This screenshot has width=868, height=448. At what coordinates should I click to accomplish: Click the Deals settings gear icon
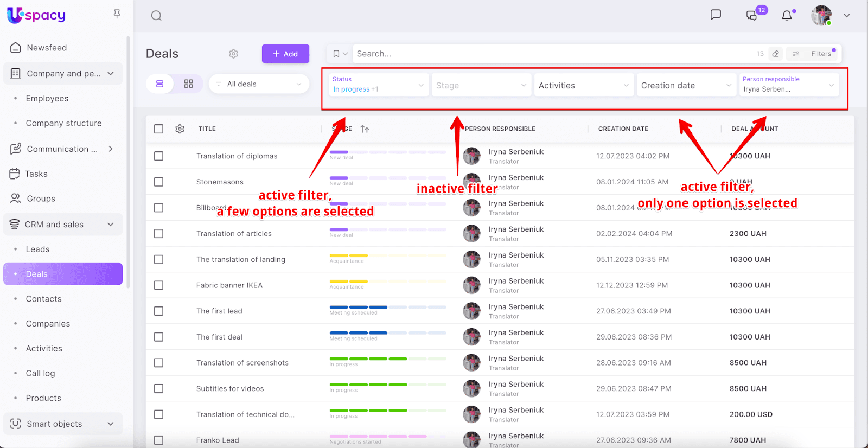(233, 54)
